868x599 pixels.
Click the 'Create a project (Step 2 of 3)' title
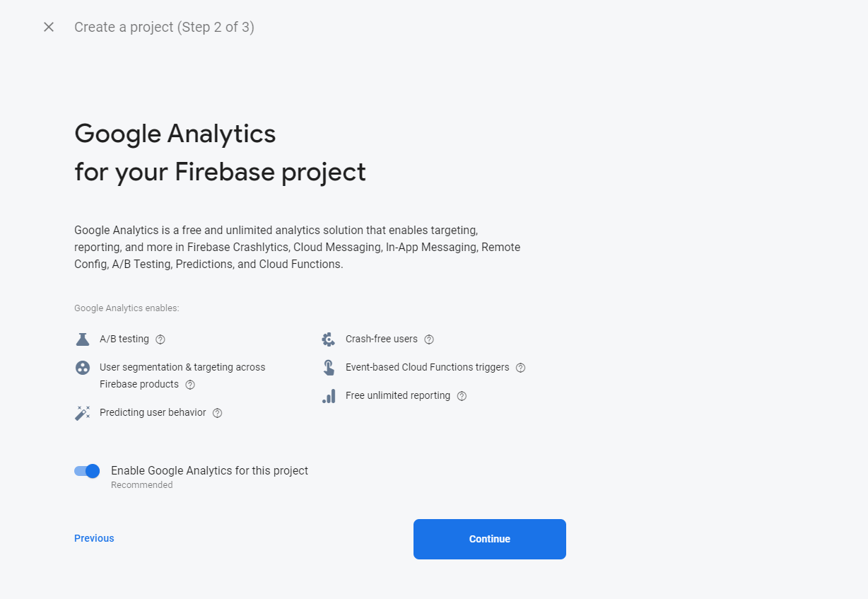[x=164, y=27]
